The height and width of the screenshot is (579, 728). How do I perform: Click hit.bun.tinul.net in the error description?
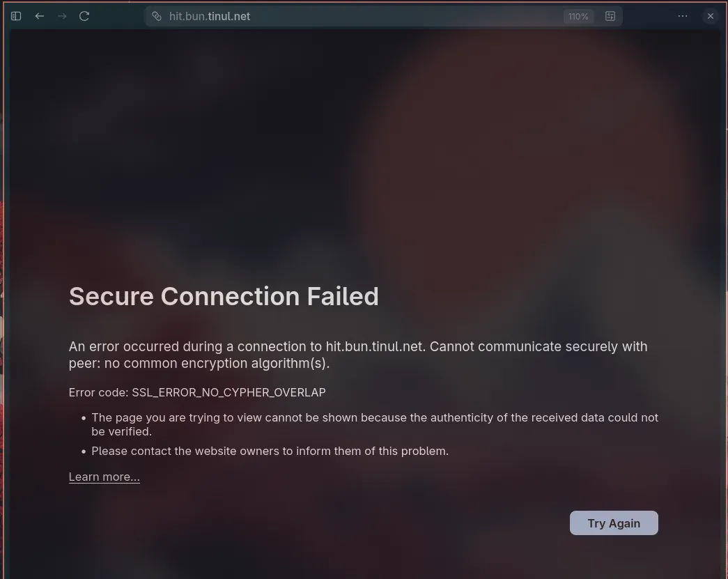(374, 346)
